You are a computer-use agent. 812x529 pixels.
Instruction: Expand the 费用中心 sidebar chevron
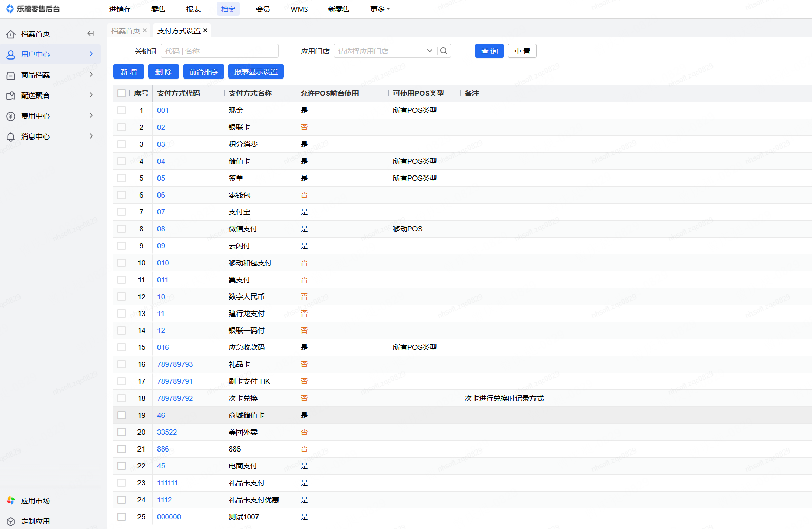pos(91,115)
